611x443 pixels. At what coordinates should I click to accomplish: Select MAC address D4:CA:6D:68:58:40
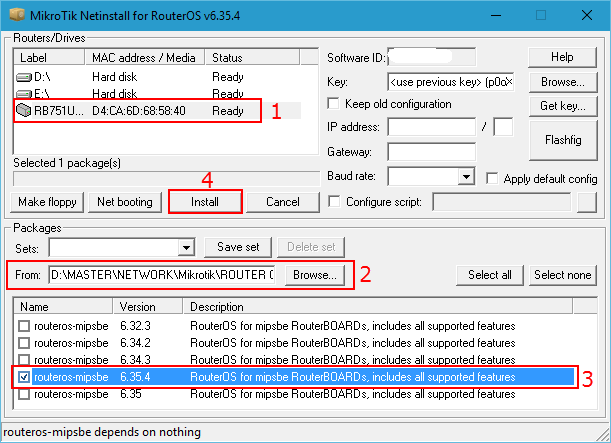(139, 111)
